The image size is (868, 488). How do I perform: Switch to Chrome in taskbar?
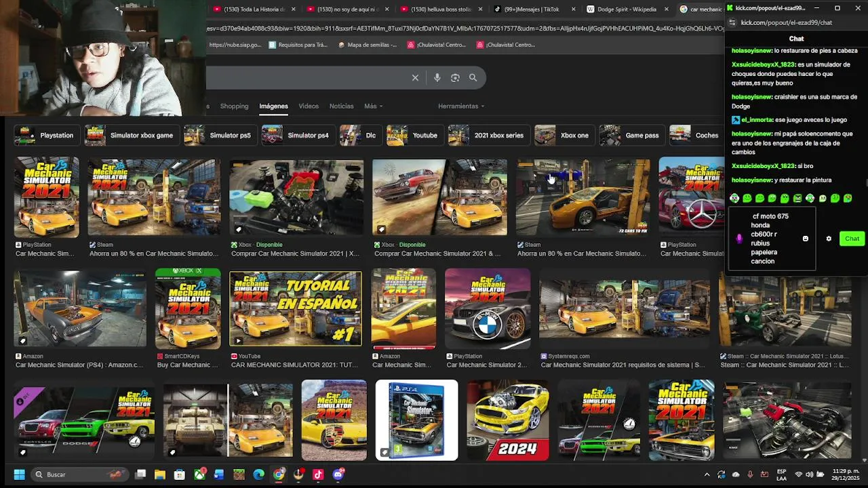click(x=279, y=474)
